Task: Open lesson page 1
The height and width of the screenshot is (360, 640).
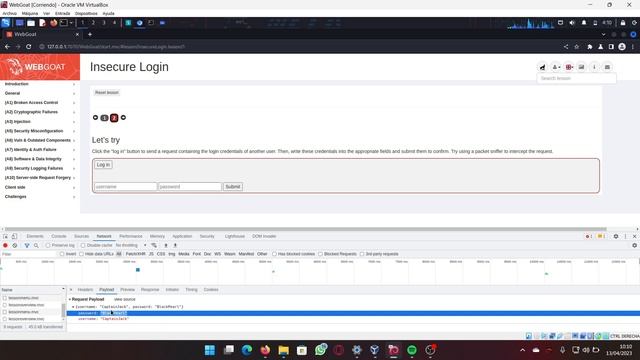Action: (x=104, y=118)
